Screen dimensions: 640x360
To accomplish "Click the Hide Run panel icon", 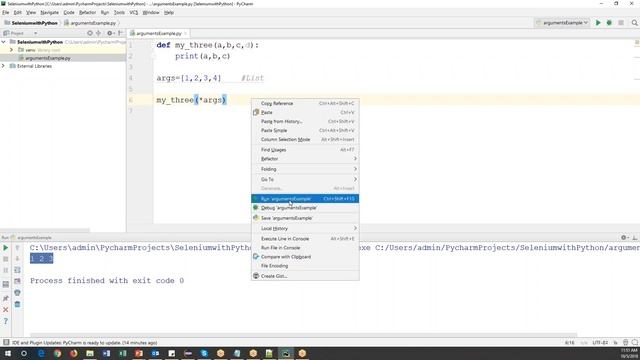I will 635,238.
